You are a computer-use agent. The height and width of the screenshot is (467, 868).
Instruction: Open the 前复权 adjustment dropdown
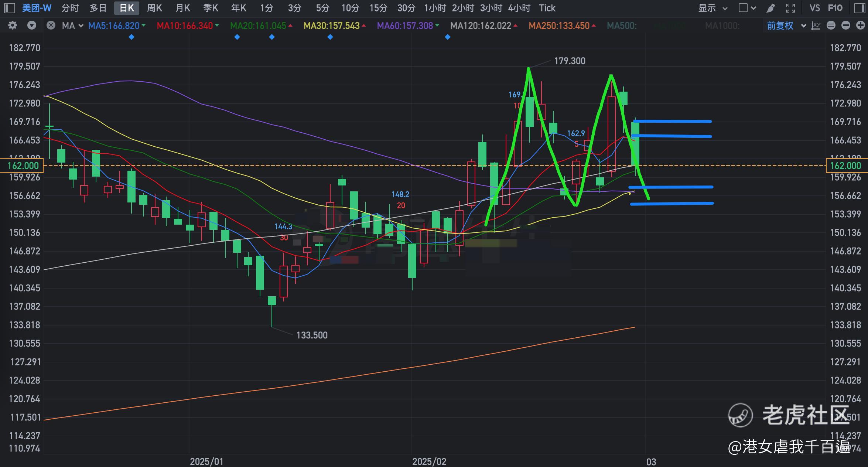point(786,25)
